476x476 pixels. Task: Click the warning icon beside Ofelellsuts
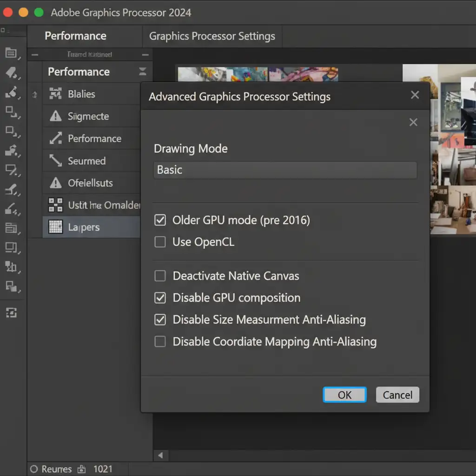[x=55, y=183]
